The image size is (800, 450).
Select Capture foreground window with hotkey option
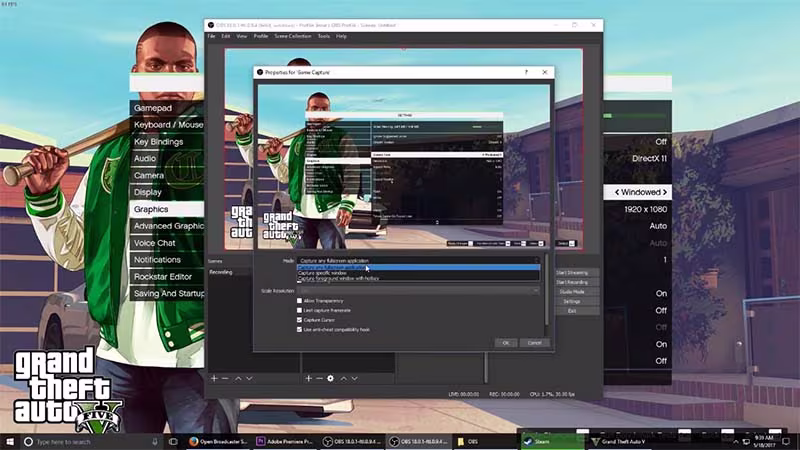click(x=418, y=279)
